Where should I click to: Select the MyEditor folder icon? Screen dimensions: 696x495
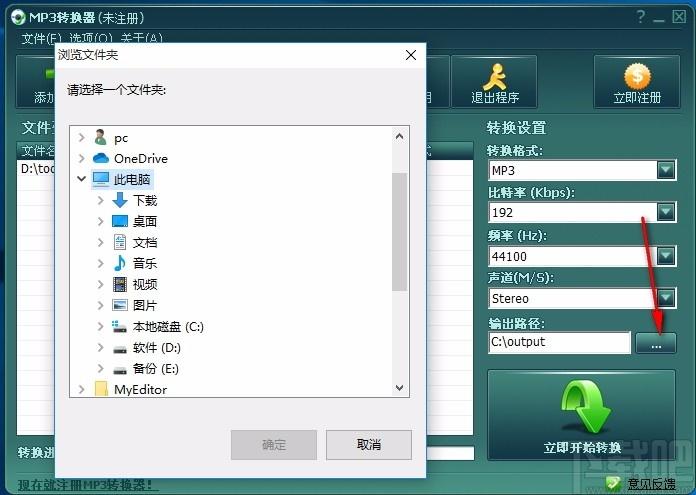tap(101, 389)
